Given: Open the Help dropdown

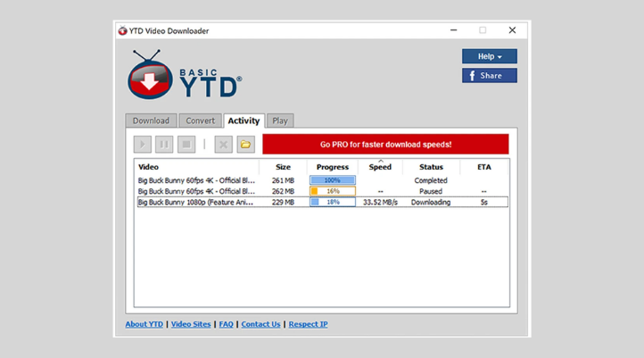Looking at the screenshot, I should (489, 56).
